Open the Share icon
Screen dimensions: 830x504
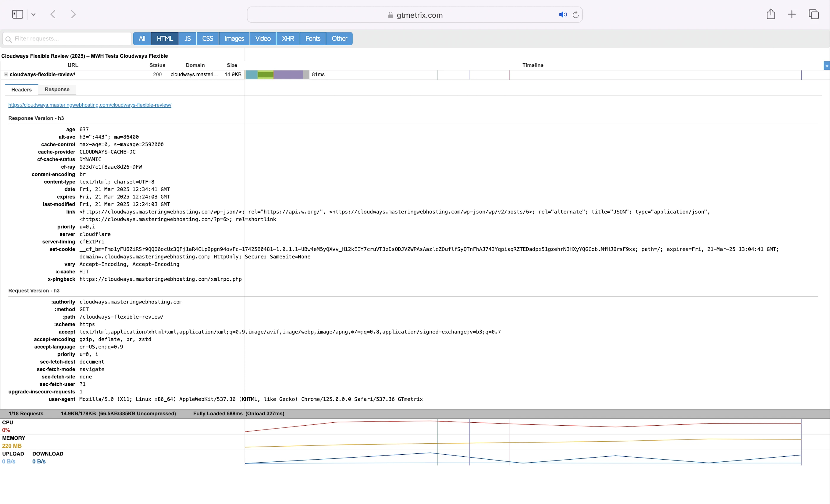771,14
